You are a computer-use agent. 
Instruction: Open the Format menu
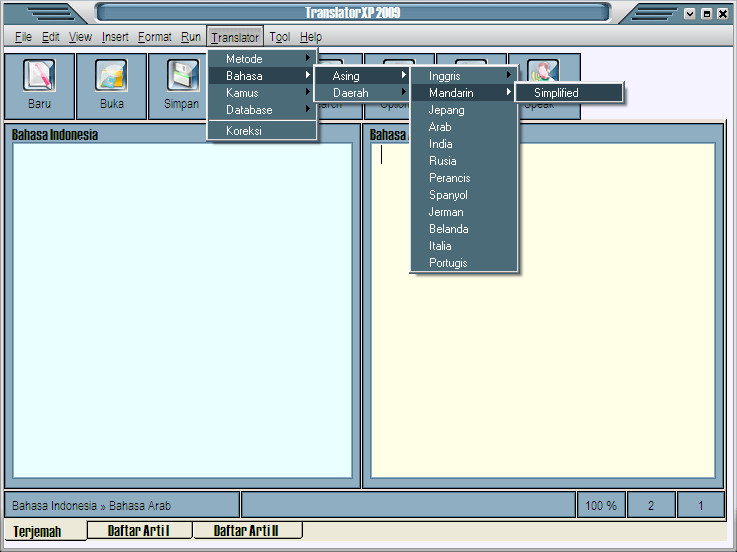tap(155, 37)
